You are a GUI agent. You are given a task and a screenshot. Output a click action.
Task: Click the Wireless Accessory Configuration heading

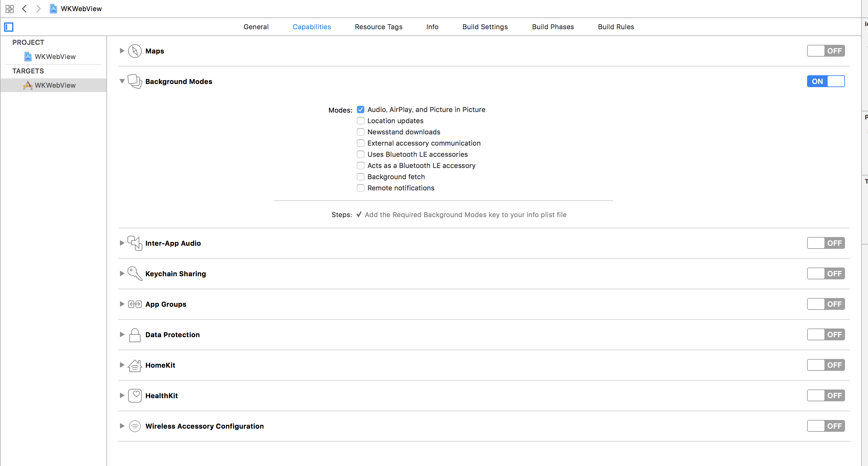[x=205, y=426]
